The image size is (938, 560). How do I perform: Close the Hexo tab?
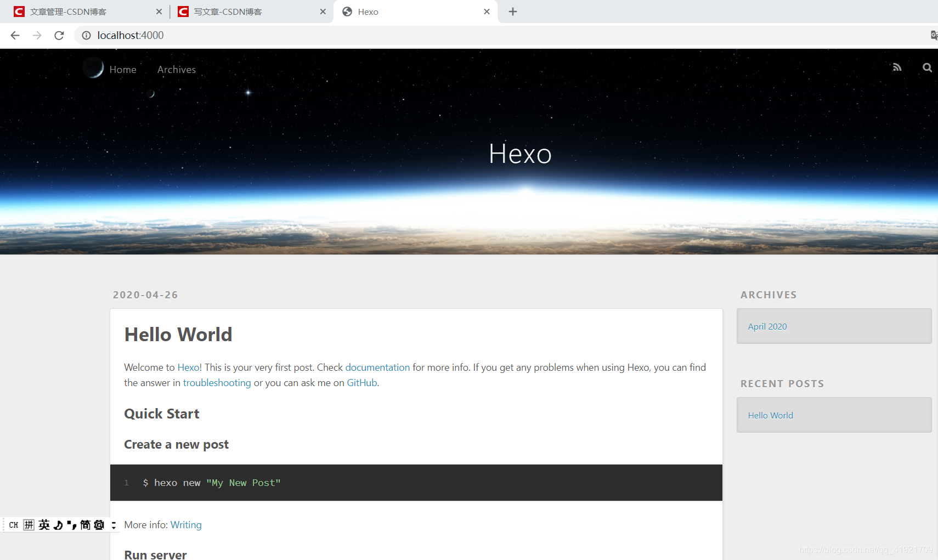click(x=487, y=12)
